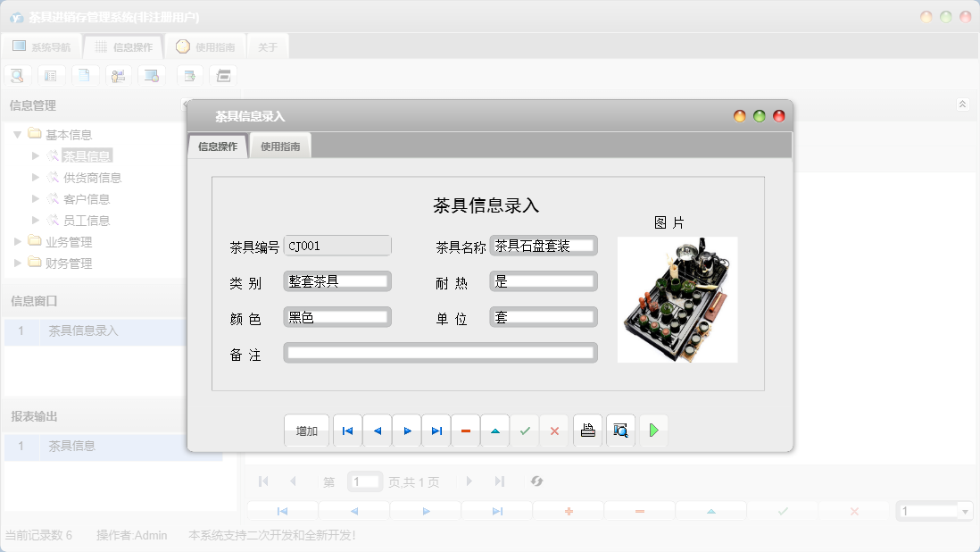Expand the 财务管理 tree node

15,263
